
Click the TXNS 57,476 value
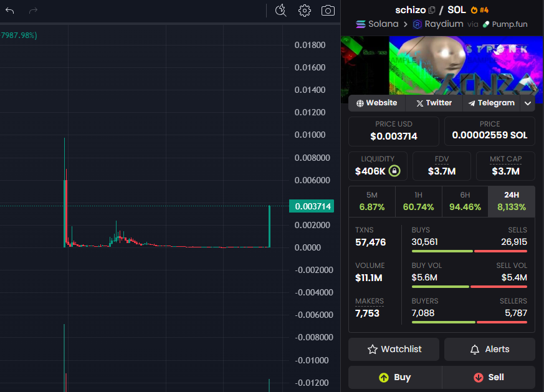tap(371, 242)
